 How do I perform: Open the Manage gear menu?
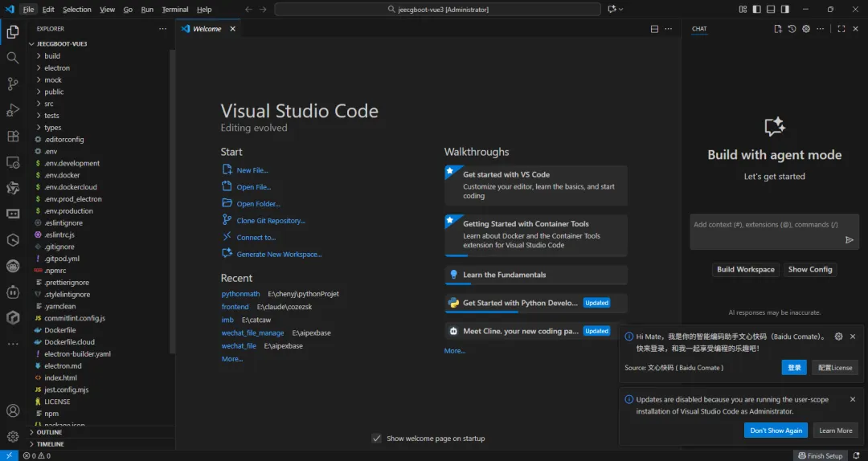tap(13, 437)
